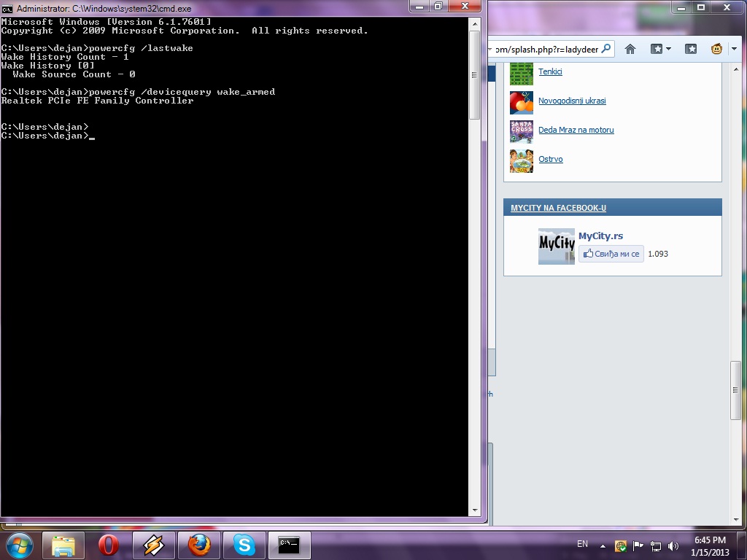This screenshot has height=560, width=747.
Task: Close the cmd.exe window
Action: coord(465,6)
